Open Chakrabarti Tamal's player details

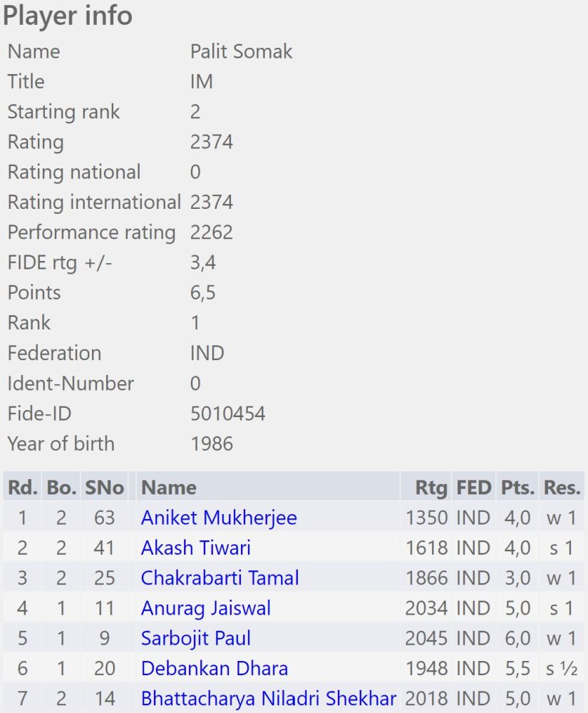tap(220, 578)
